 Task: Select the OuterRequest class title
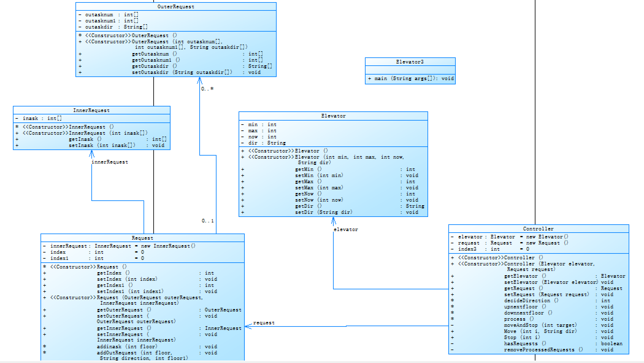pyautogui.click(x=176, y=6)
